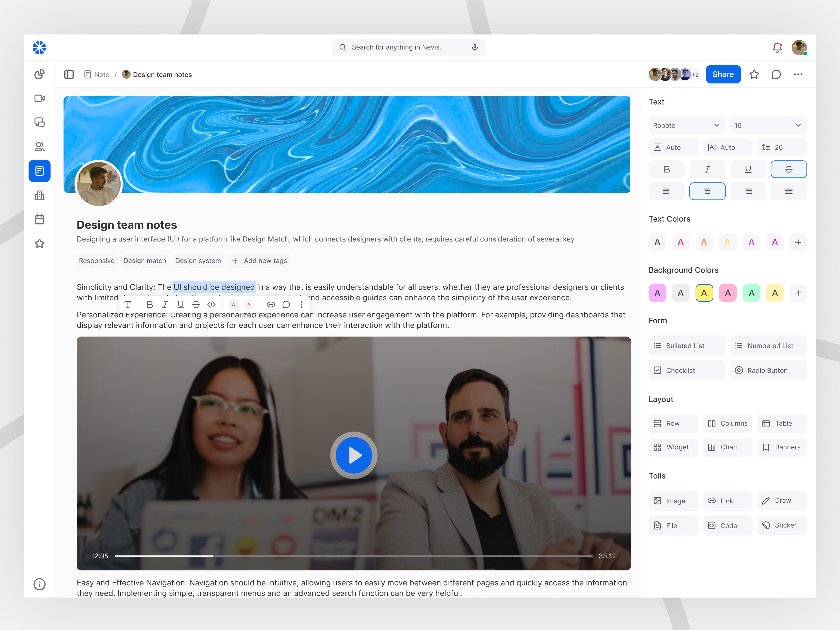Open comments bubble next to Share
The height and width of the screenshot is (630, 840).
(776, 75)
